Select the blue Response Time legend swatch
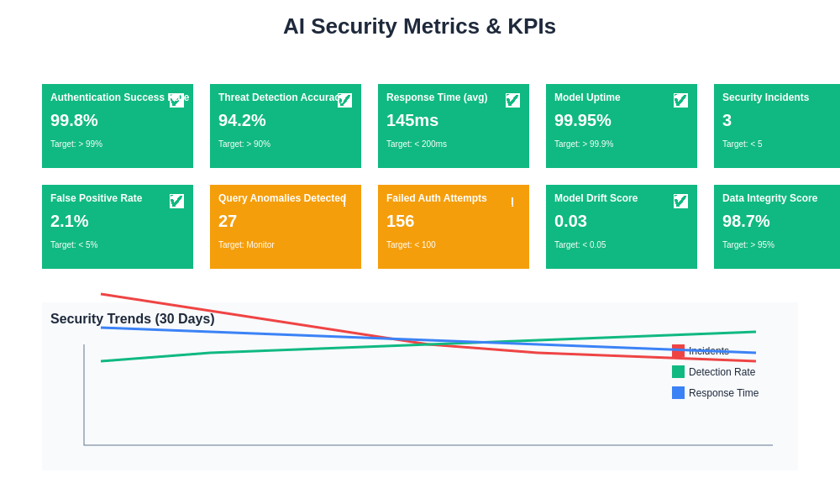The width and height of the screenshot is (840, 504). click(678, 393)
